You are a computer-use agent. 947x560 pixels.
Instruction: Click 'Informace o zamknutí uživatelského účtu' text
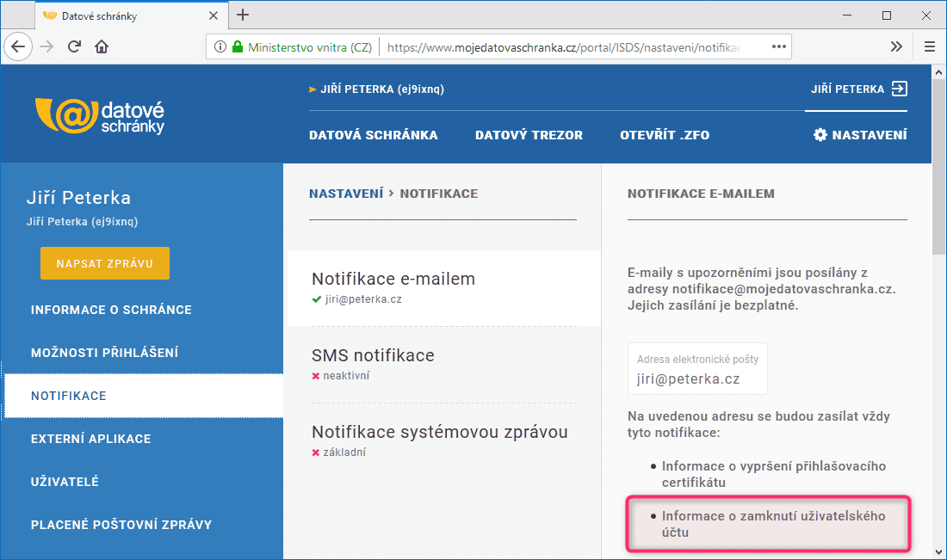(773, 524)
